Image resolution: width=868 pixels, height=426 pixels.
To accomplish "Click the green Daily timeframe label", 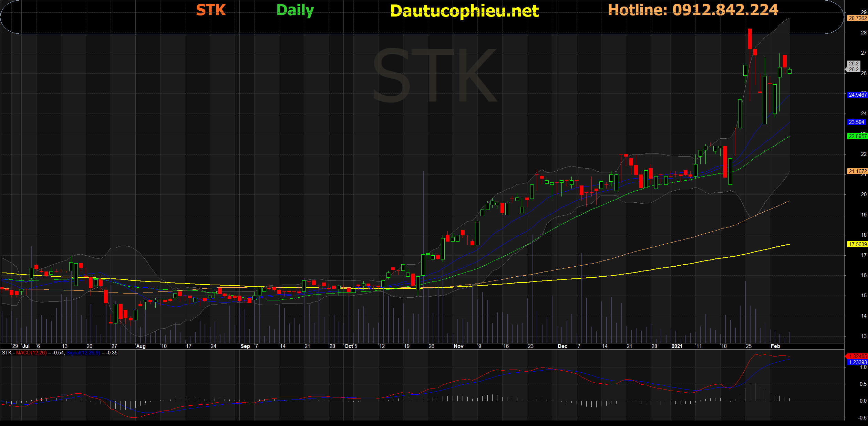I will [295, 10].
